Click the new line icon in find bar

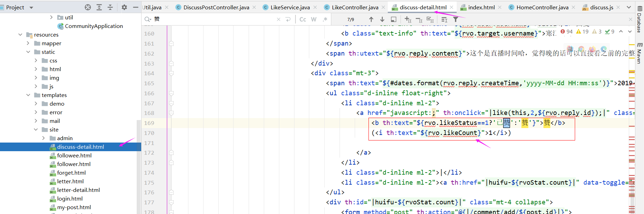tap(288, 19)
